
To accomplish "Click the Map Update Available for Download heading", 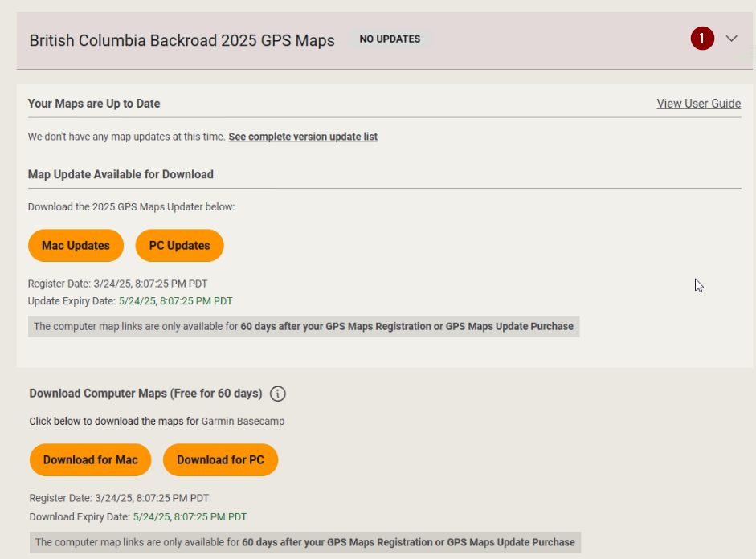I will [121, 174].
